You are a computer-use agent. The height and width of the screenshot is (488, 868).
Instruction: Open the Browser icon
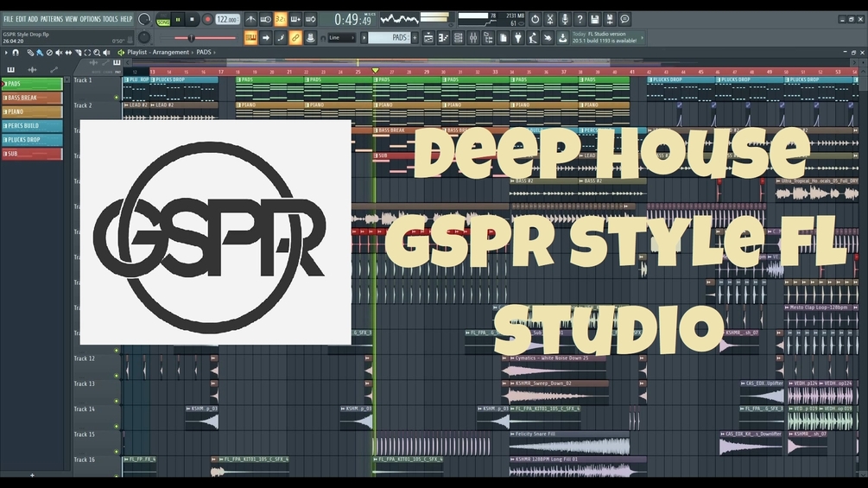click(x=488, y=38)
